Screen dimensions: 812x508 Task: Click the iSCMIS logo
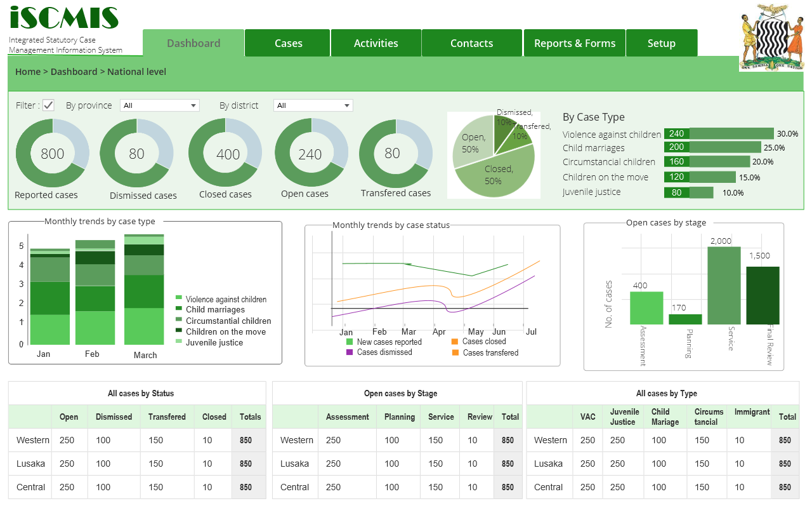64,18
